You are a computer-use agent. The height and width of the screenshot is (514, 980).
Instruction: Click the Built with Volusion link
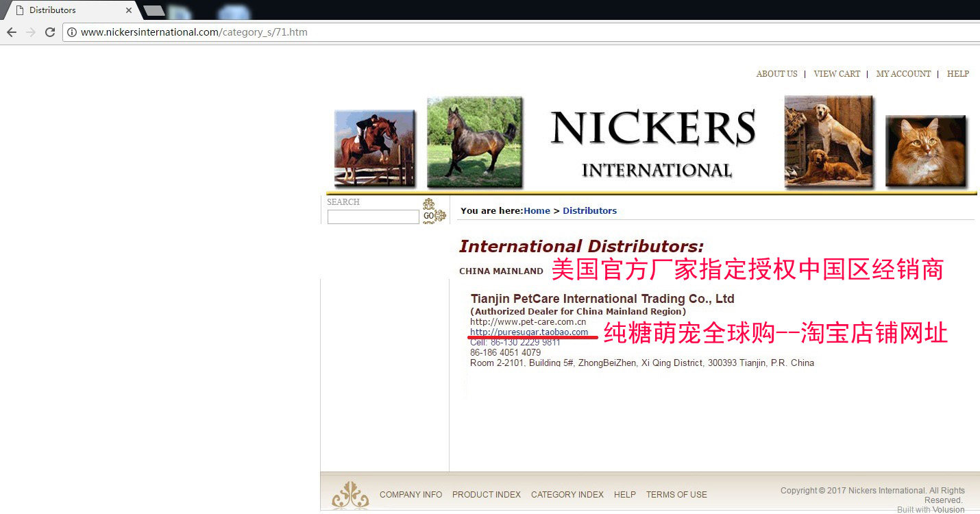[x=931, y=510]
